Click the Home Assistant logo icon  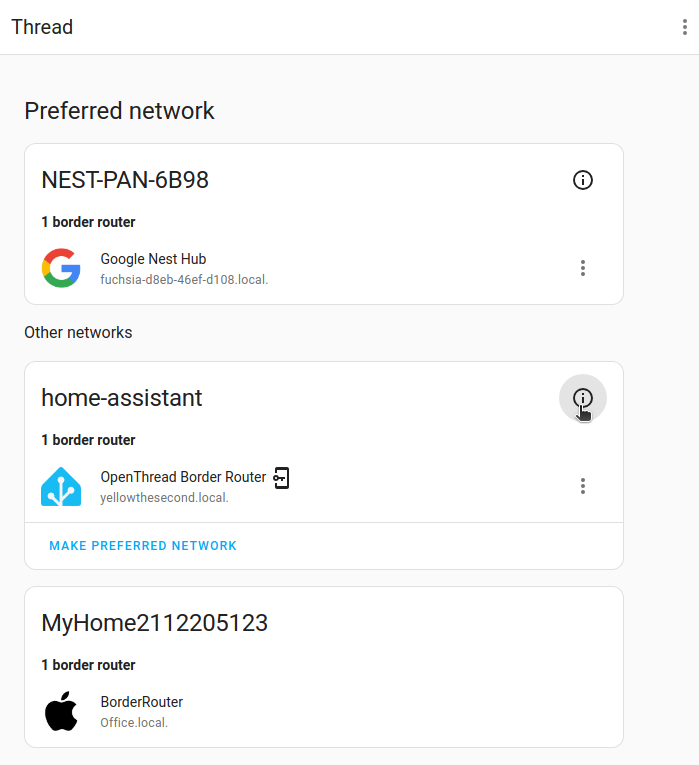[61, 486]
